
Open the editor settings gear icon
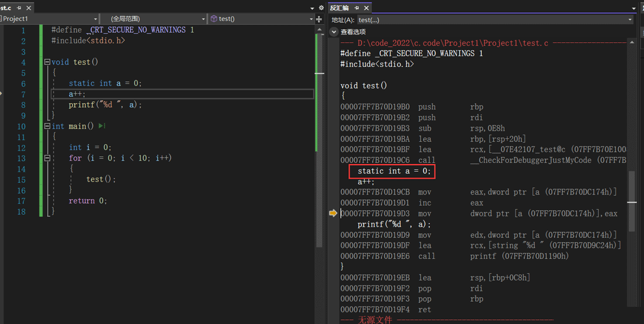pos(321,8)
